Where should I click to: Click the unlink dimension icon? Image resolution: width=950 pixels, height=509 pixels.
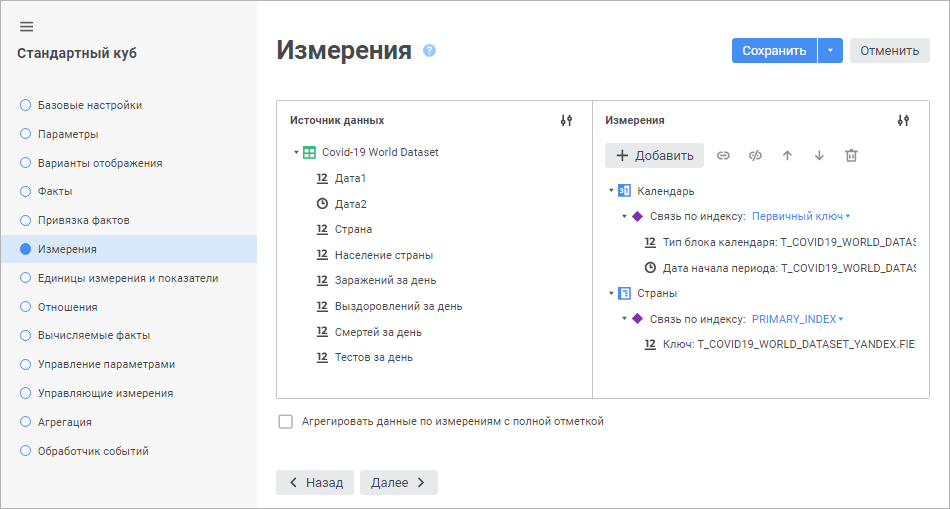755,155
